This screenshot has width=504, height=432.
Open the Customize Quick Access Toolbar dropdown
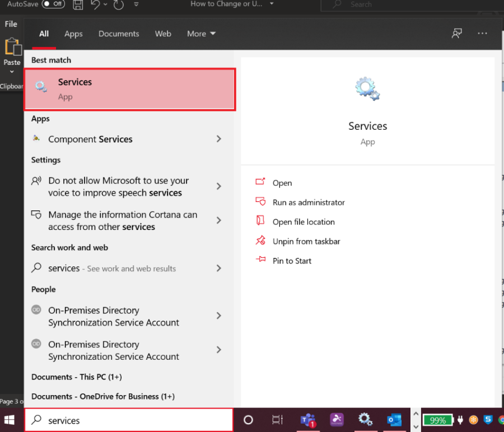pyautogui.click(x=136, y=4)
